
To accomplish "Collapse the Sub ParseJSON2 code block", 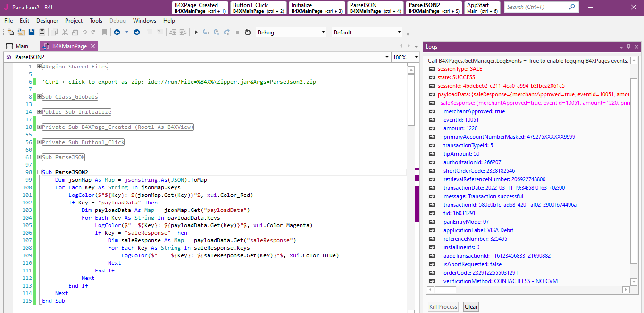I will (39, 172).
